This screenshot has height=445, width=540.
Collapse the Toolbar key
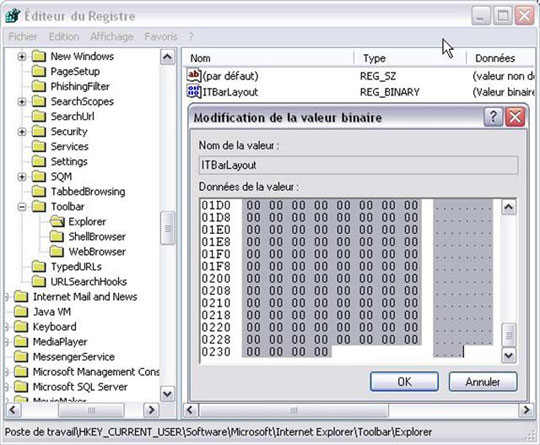click(x=22, y=207)
